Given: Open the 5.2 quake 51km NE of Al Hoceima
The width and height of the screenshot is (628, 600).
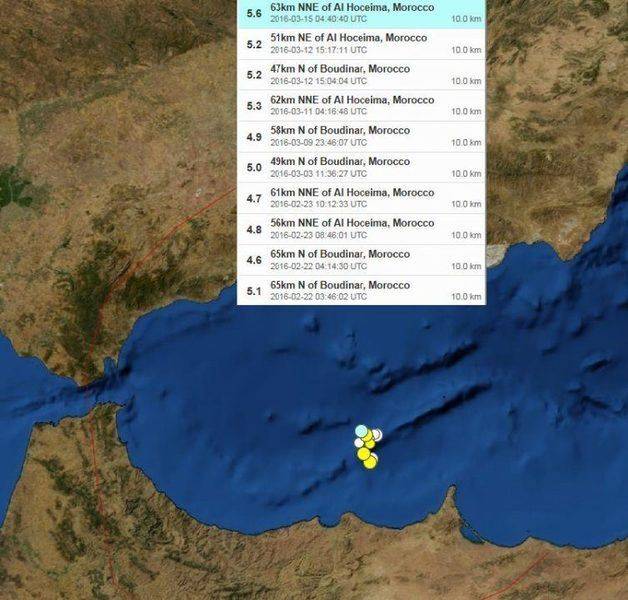Looking at the screenshot, I should pyautogui.click(x=362, y=44).
